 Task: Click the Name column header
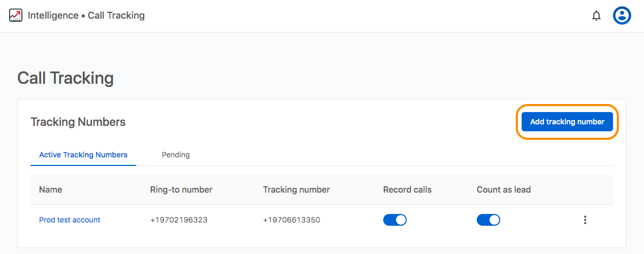51,189
